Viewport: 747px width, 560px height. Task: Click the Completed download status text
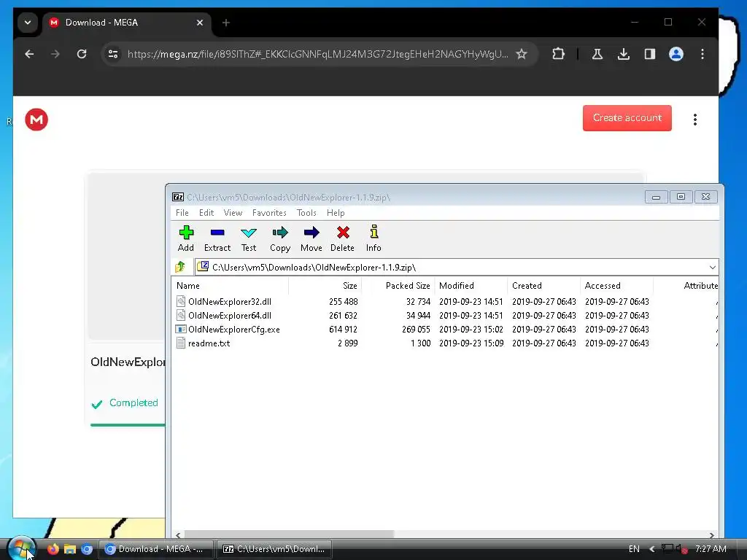pos(133,402)
